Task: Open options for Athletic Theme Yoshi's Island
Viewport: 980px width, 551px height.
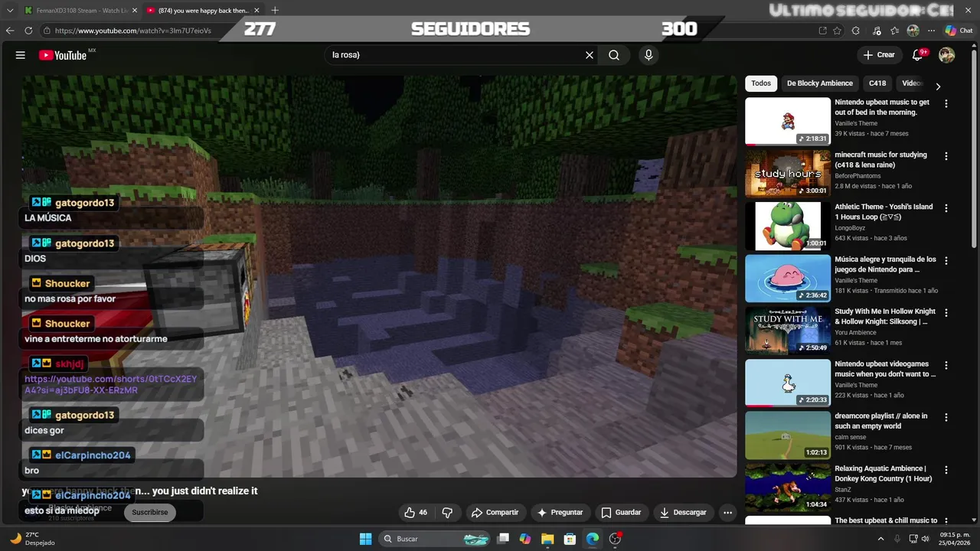Action: tap(946, 208)
